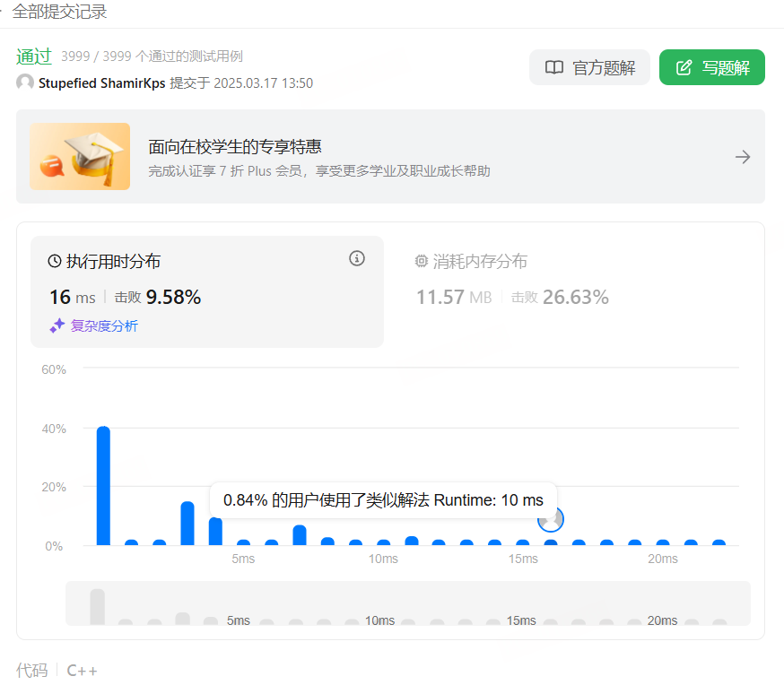Click the mini chart slider near 15ms

coord(521,620)
